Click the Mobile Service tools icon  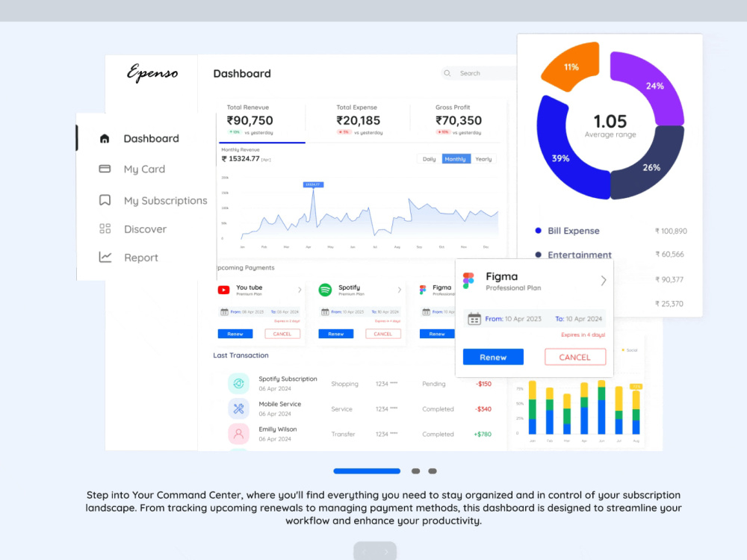pos(238,408)
